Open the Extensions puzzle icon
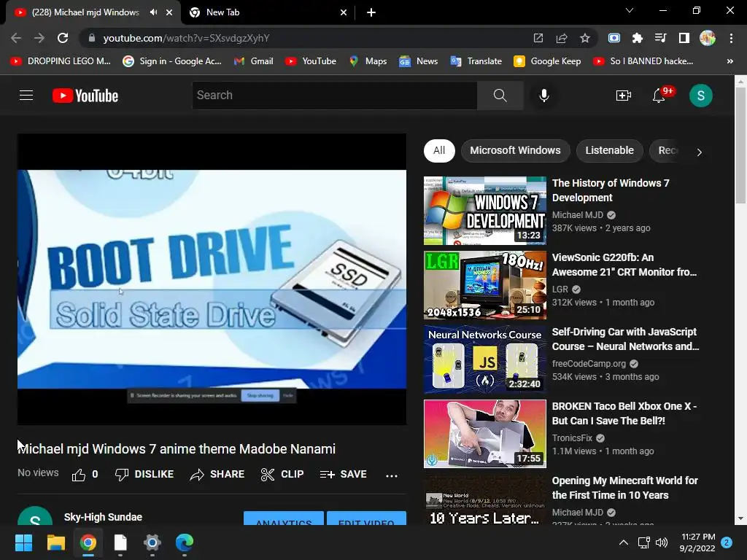 pyautogui.click(x=637, y=38)
